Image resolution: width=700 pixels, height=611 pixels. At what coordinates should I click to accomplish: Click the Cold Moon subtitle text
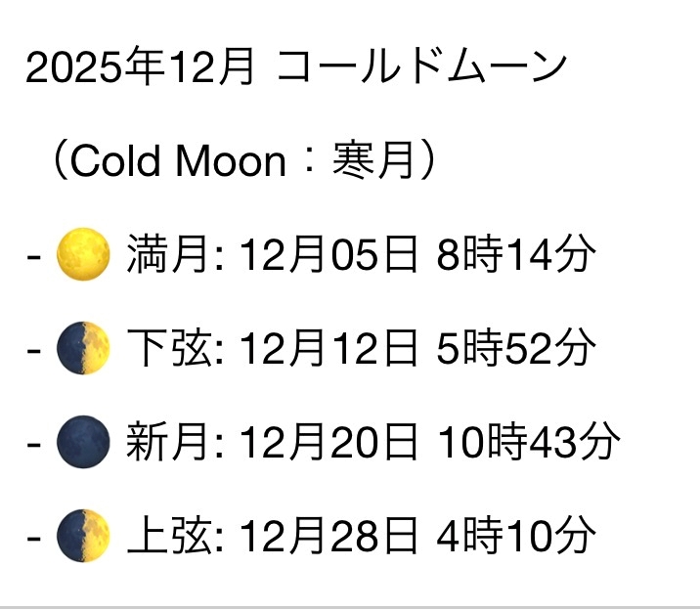click(x=244, y=159)
